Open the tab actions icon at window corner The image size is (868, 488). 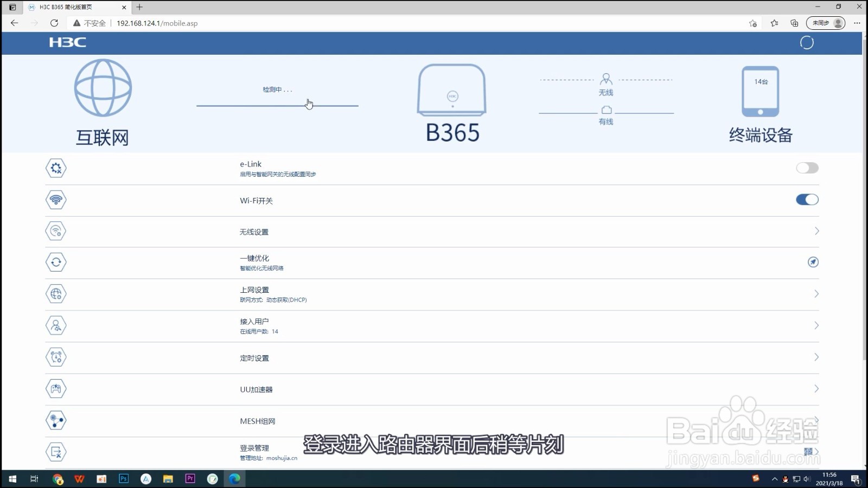12,7
